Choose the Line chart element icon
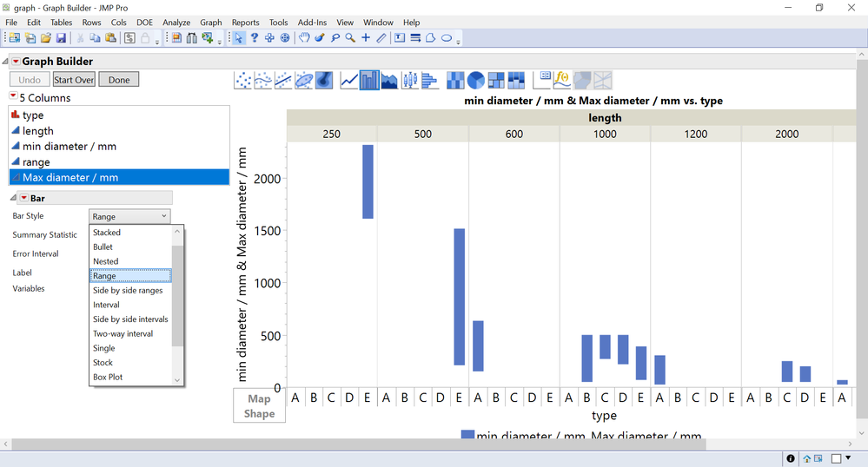 click(x=348, y=80)
